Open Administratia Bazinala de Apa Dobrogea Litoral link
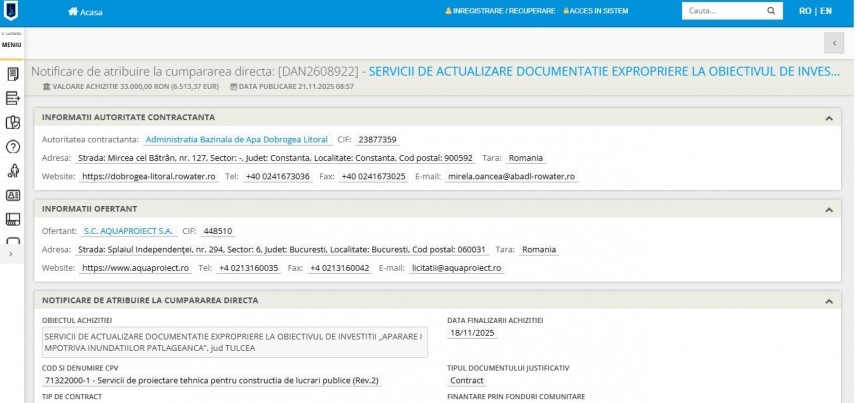Image resolution: width=855 pixels, height=403 pixels. coord(236,139)
